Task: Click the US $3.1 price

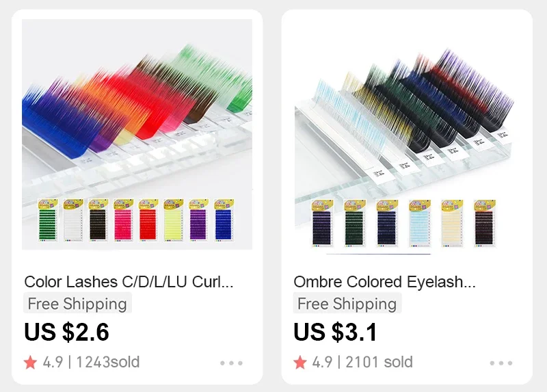Action: (x=335, y=332)
